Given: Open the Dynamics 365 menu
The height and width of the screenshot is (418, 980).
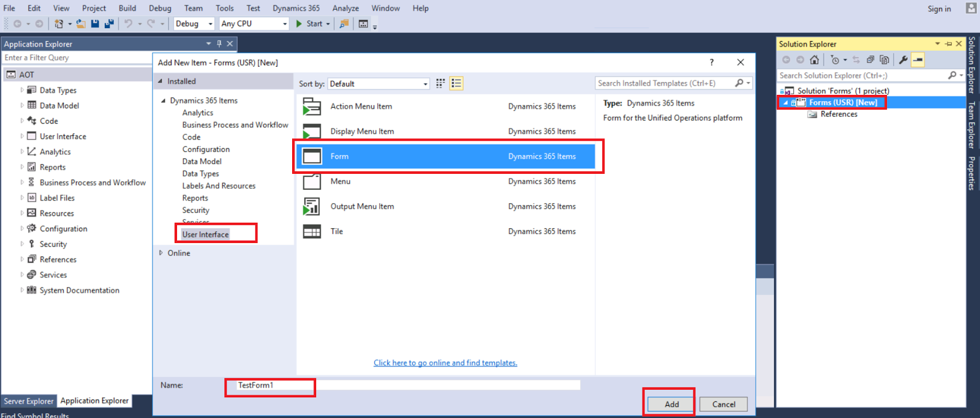Looking at the screenshot, I should click(296, 8).
